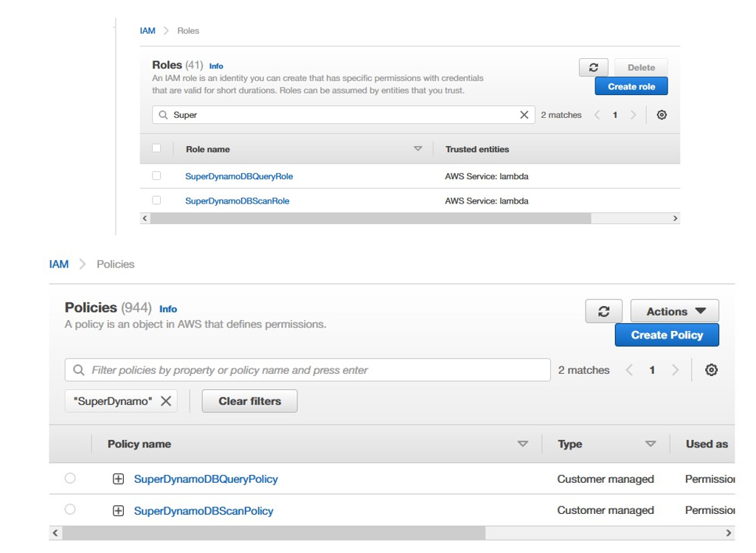Viewport: 756px width, 553px height.
Task: Clear the 'Super' role search text
Action: click(524, 115)
